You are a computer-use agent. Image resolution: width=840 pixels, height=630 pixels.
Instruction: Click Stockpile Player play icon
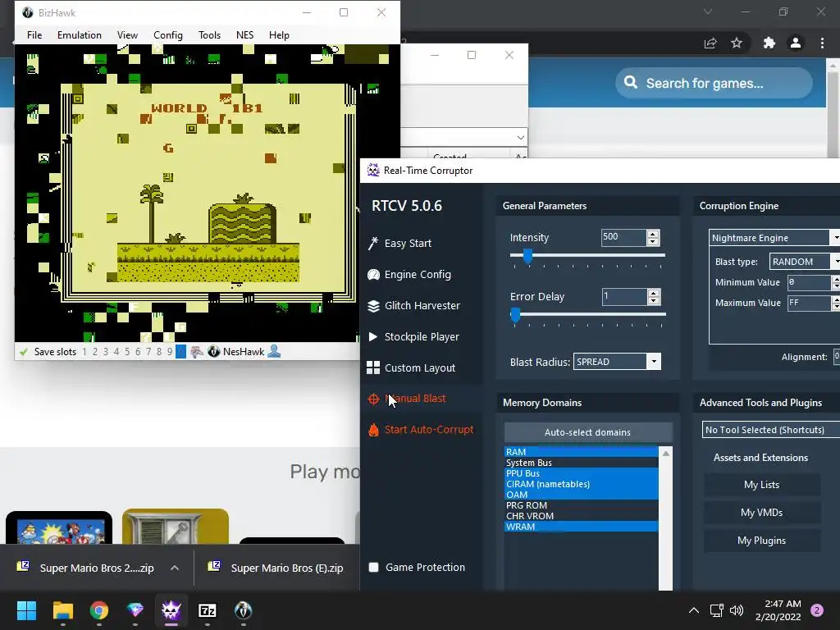tap(373, 336)
